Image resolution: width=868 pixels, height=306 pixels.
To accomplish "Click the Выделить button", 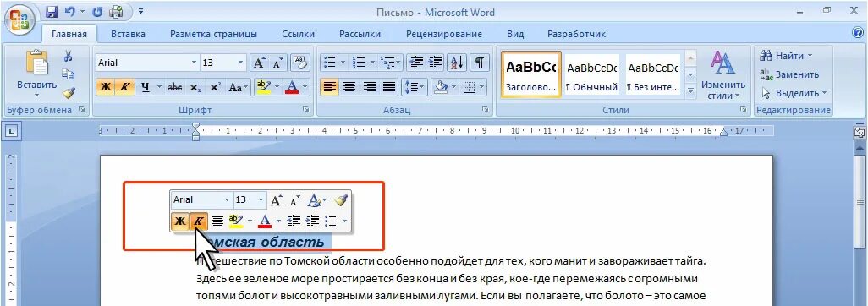I will pos(794,93).
